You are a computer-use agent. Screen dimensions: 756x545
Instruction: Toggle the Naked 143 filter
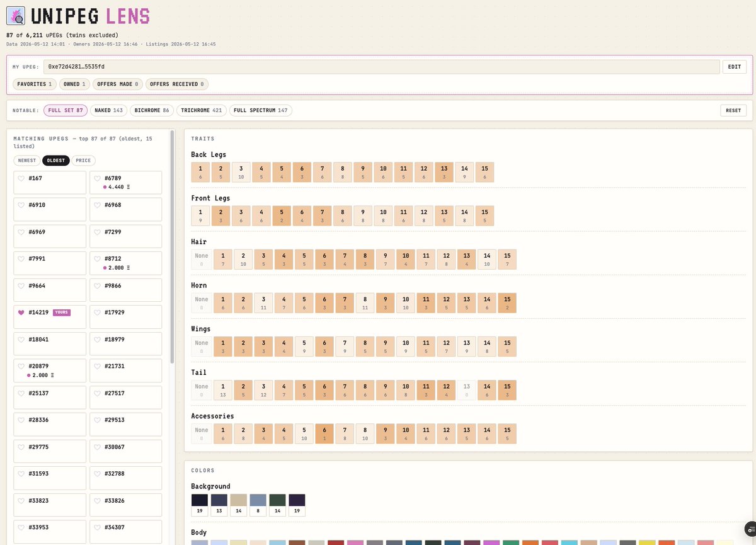[108, 110]
